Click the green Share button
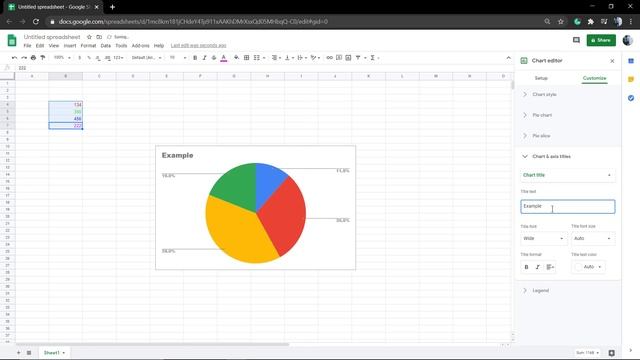Viewport: 640px width, 360px height. coord(601,40)
